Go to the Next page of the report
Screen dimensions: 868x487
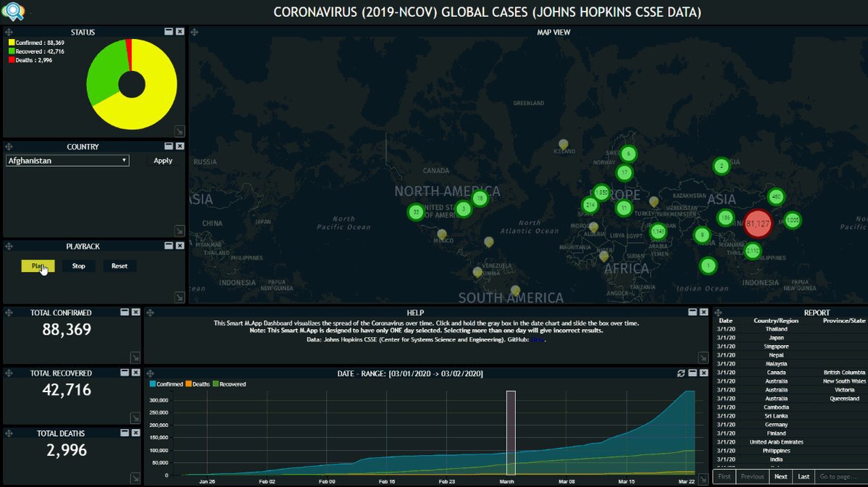(x=780, y=477)
